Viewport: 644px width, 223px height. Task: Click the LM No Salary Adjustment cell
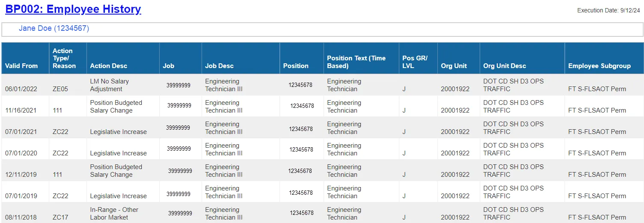pos(110,85)
